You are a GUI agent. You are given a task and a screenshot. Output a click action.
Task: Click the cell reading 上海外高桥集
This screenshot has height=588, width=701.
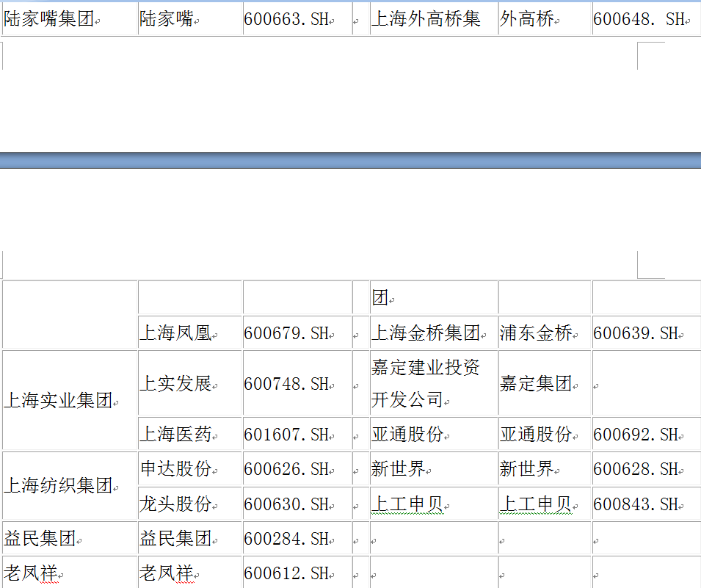(434, 19)
